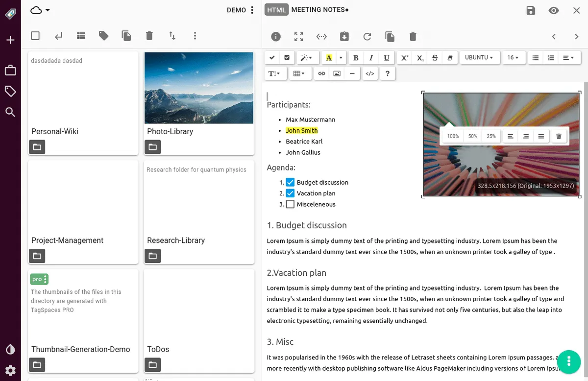
Task: Delete the file using editor trash icon
Action: (413, 36)
